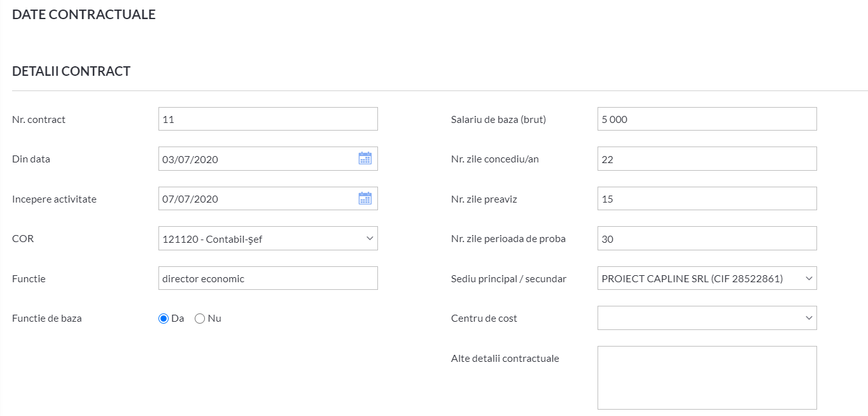Click the Nr. zile perioada de proba label
This screenshot has width=868, height=416.
pyautogui.click(x=508, y=239)
